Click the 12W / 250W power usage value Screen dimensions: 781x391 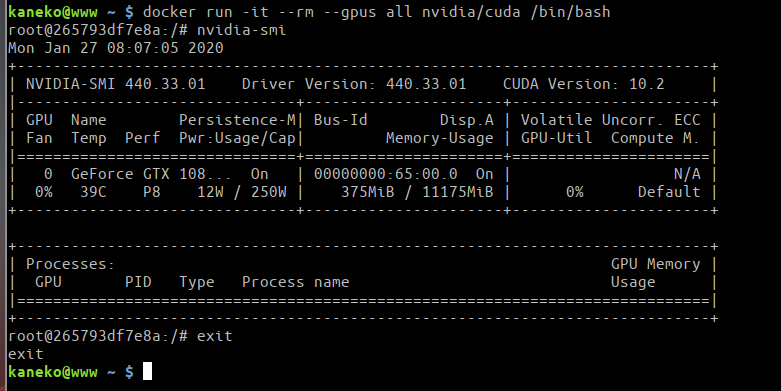(242, 192)
